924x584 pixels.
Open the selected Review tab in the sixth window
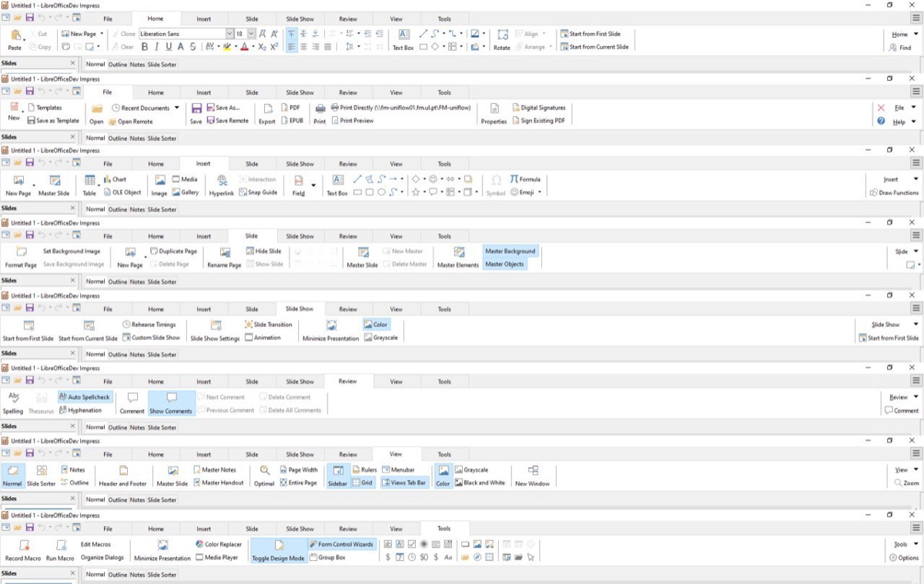[x=348, y=381]
